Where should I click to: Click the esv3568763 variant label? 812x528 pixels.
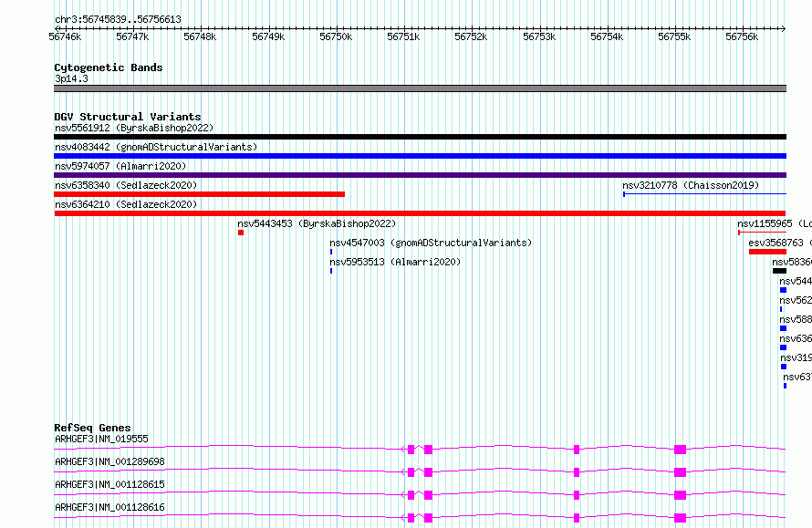(x=780, y=243)
